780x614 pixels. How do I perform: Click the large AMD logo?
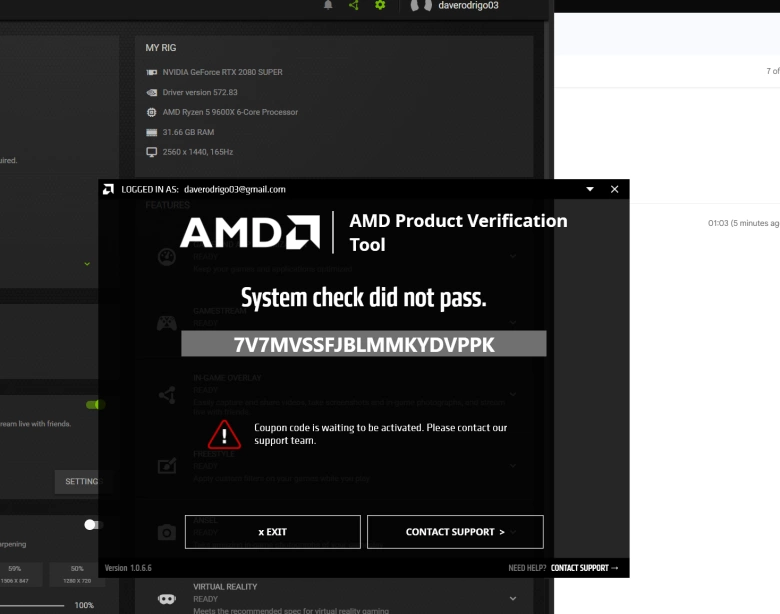pos(250,232)
